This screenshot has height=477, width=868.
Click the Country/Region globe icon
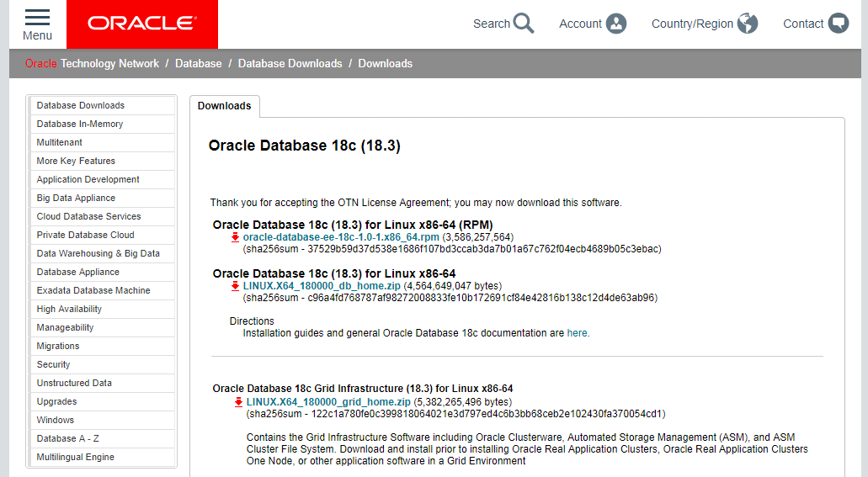click(x=748, y=24)
